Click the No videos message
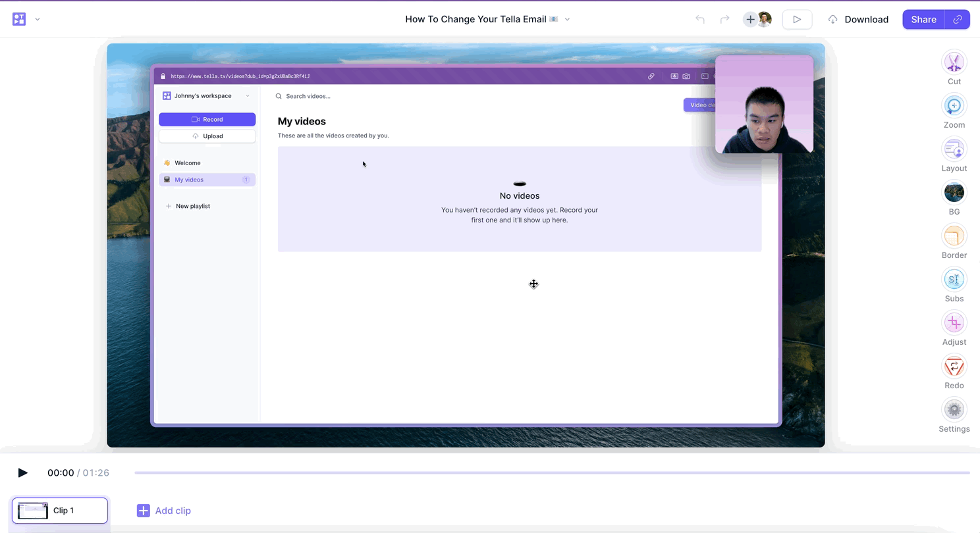 [x=520, y=195]
